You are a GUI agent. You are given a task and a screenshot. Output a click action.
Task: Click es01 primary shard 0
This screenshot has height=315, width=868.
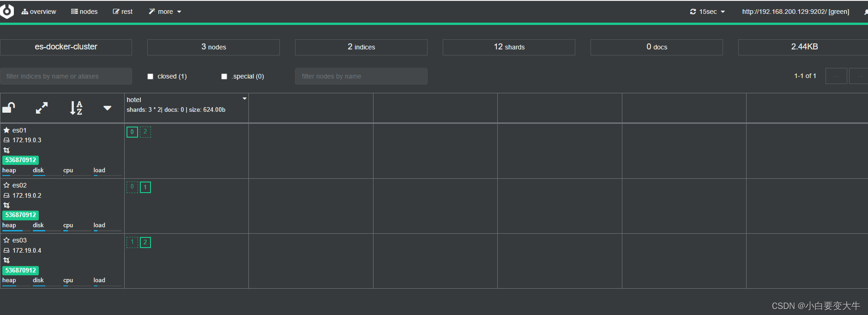132,132
